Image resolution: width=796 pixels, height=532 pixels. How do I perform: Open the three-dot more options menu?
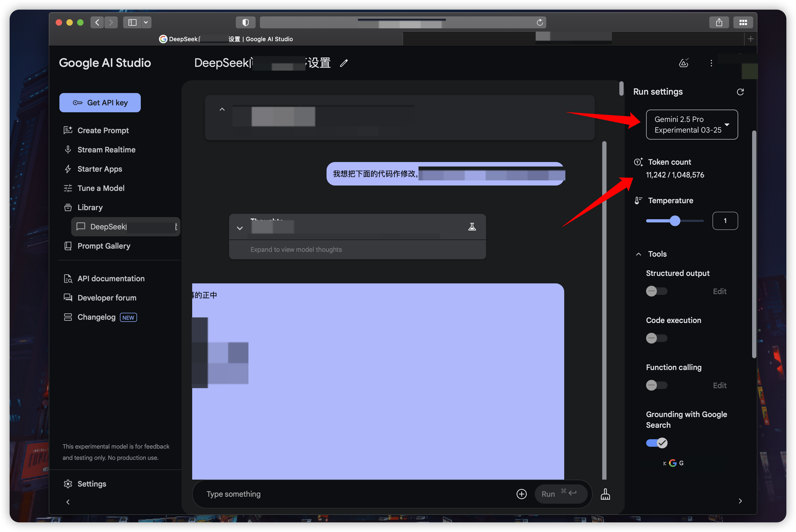(711, 63)
